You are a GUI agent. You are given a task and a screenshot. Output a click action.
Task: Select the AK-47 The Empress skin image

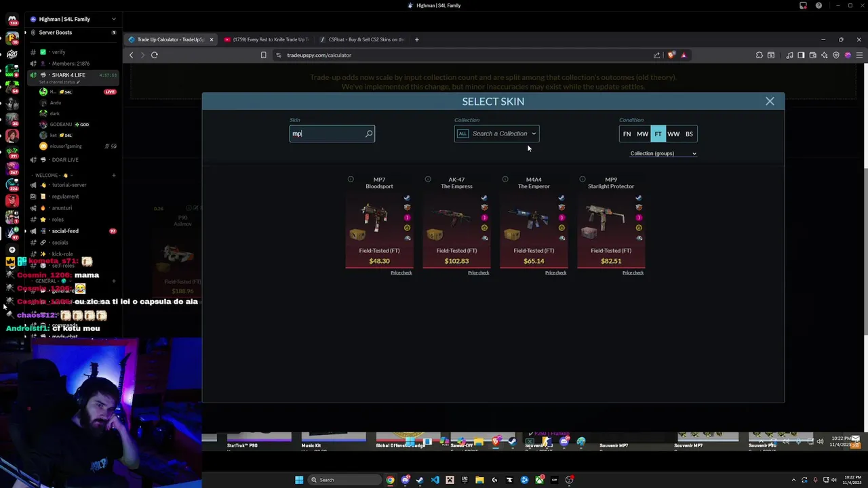point(451,218)
